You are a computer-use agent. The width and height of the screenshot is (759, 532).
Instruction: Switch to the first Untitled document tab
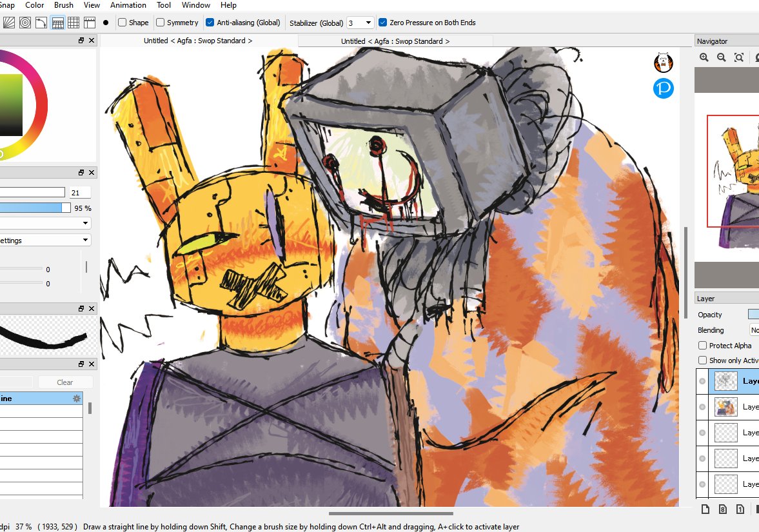pos(198,41)
